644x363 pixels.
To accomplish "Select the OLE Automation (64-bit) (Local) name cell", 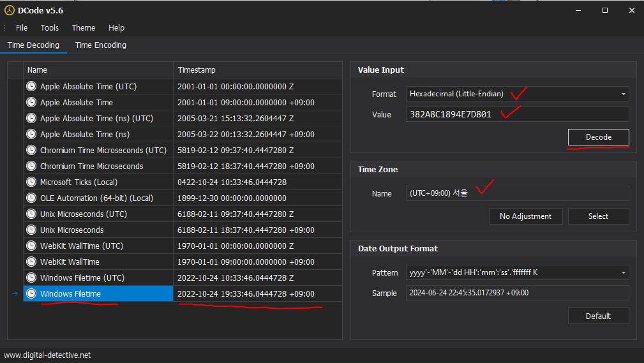I will pos(98,198).
